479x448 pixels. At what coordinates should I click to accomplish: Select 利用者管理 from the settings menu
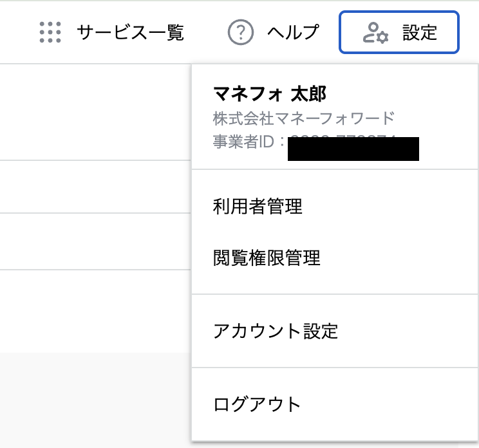coord(258,207)
